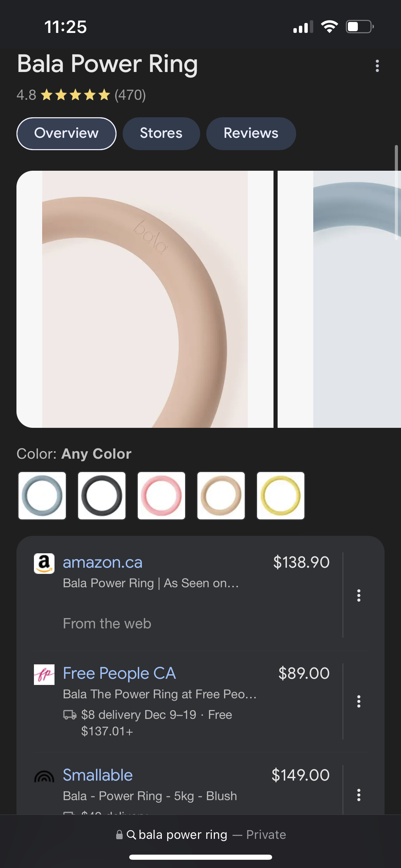401x868 pixels.
Task: Tap the Smallable rainbow logo icon
Action: [44, 776]
